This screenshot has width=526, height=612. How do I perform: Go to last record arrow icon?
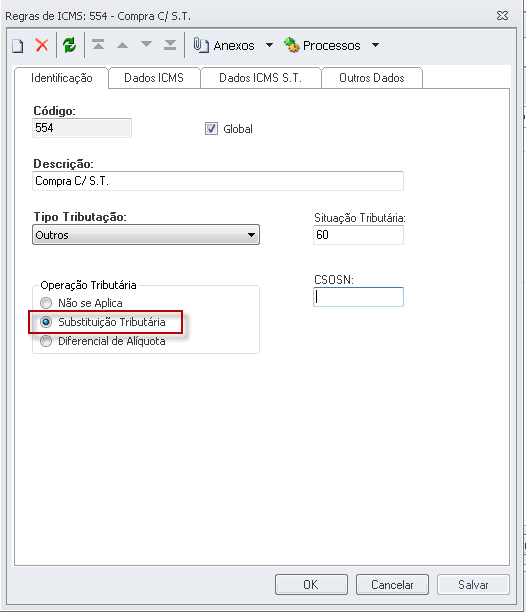click(x=170, y=45)
